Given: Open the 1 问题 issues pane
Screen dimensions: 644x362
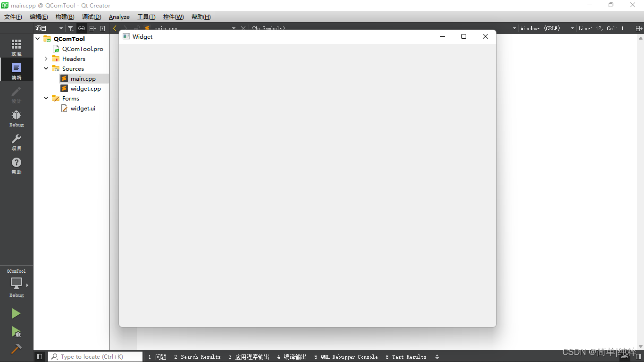Looking at the screenshot, I should 157,357.
